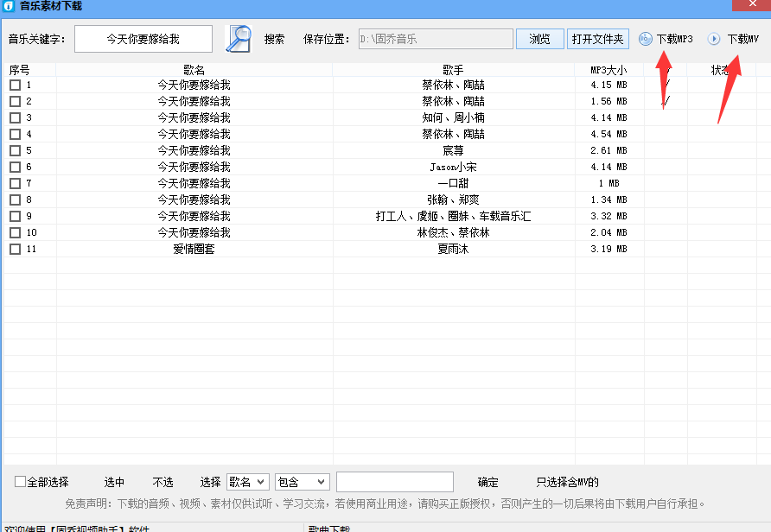The image size is (771, 532).
Task: Check the checkbox for row 5 by 宸荨
Action: pos(13,150)
